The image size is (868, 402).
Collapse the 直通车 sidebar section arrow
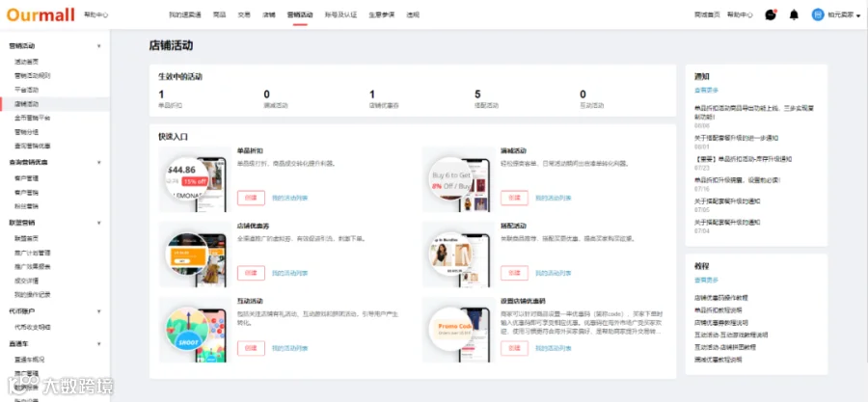coord(99,344)
